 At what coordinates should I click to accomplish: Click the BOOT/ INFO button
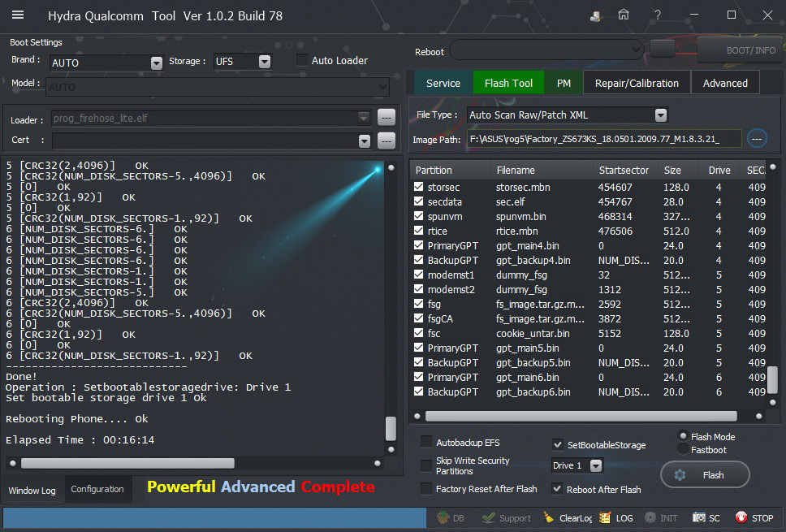741,50
